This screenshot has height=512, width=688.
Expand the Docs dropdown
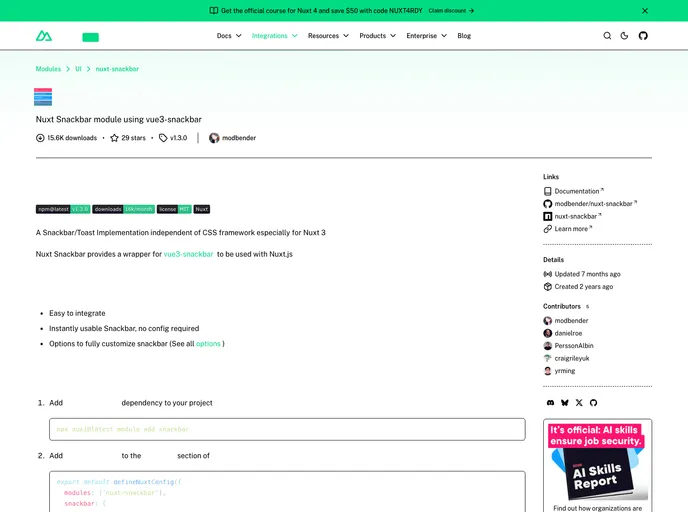229,36
